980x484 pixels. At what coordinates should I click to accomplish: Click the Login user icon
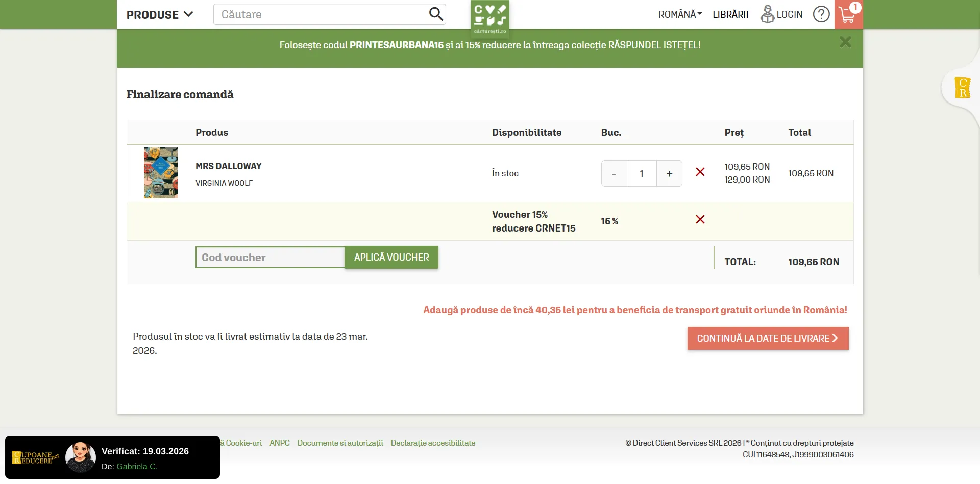[x=767, y=14]
